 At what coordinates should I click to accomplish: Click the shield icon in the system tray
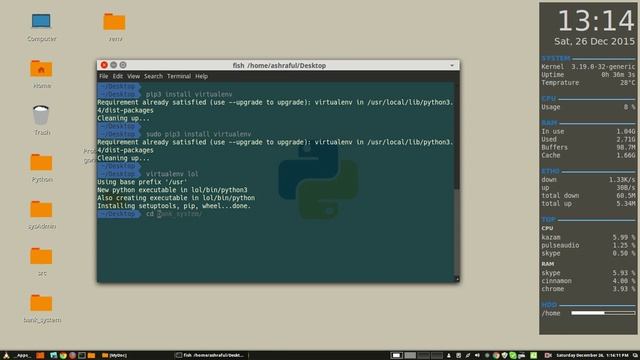(504, 356)
